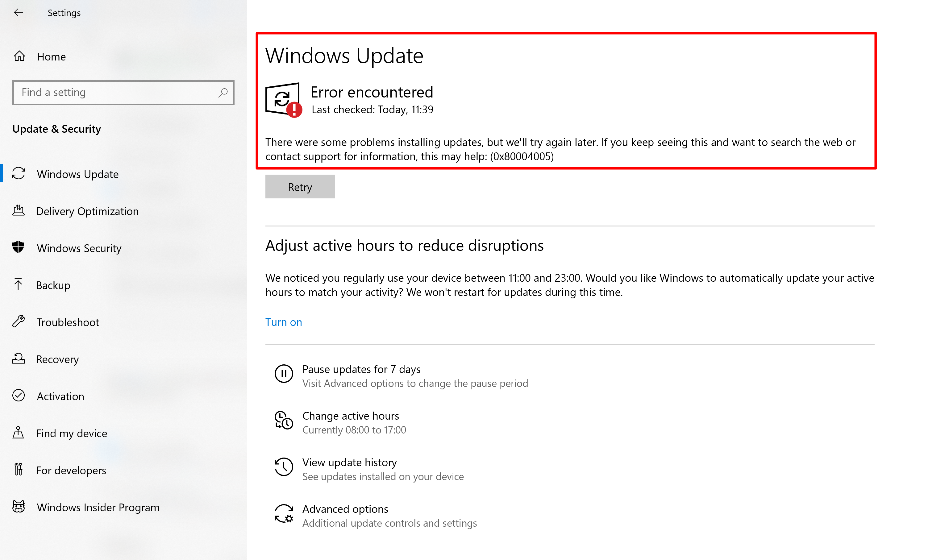
Task: Click the Windows Insider Program cat icon
Action: [18, 507]
